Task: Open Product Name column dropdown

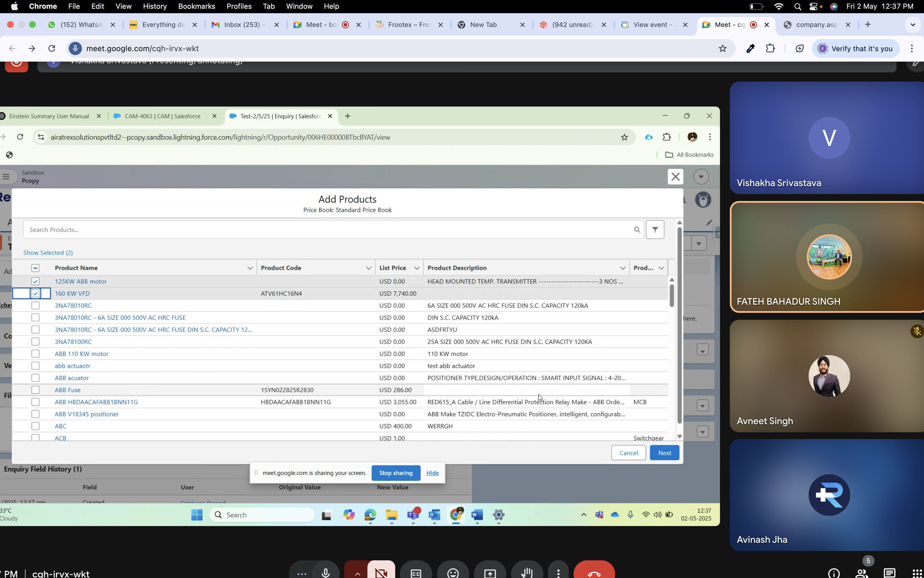Action: 250,268
